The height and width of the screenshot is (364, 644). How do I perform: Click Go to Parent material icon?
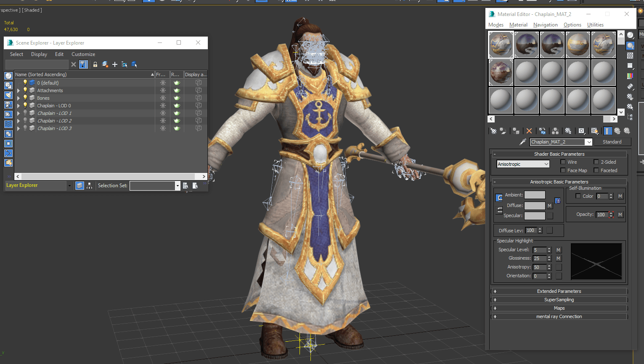point(617,131)
